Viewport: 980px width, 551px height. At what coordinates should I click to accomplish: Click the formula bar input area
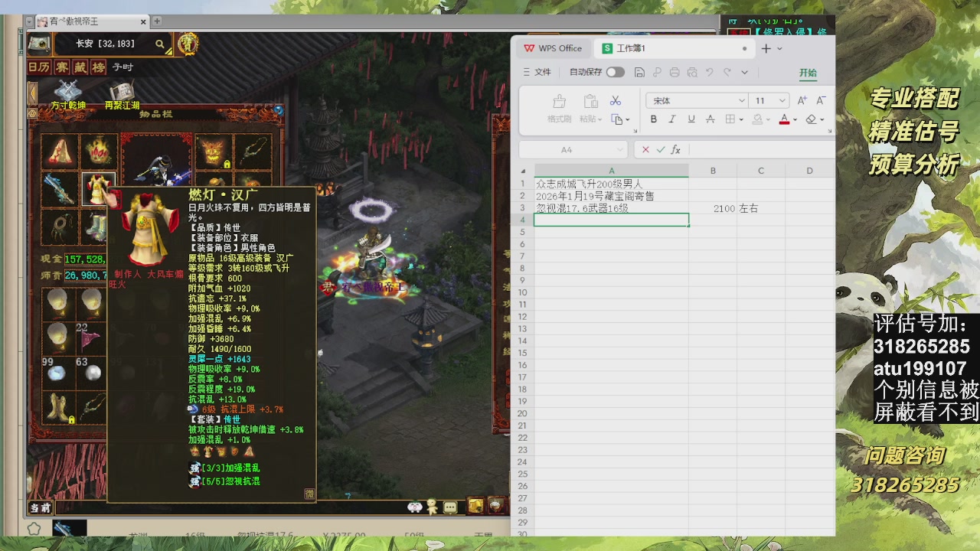pos(762,150)
